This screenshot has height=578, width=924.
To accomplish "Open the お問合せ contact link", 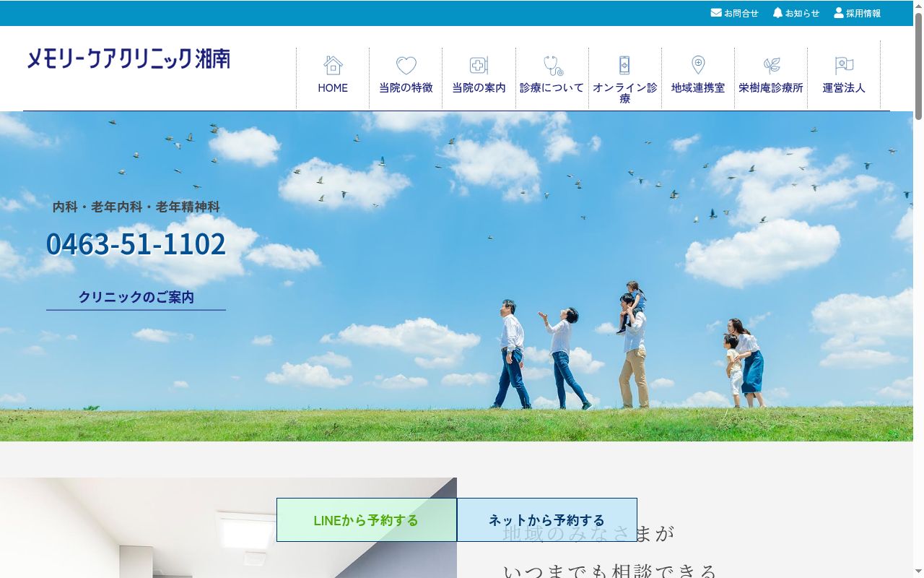I will tap(735, 13).
